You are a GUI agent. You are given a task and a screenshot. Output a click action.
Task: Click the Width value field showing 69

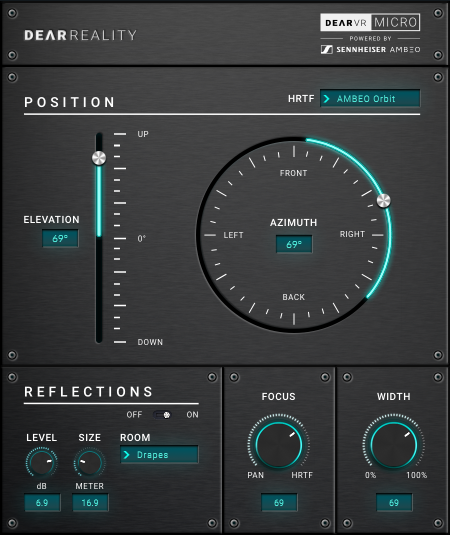coord(394,503)
